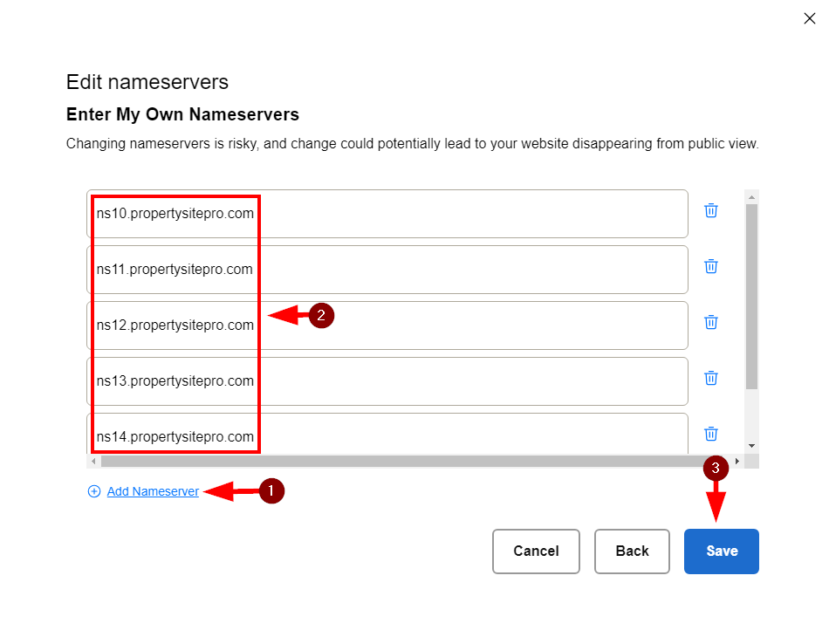Cancel editing nameservers
This screenshot has height=644, width=829.
pyautogui.click(x=536, y=551)
